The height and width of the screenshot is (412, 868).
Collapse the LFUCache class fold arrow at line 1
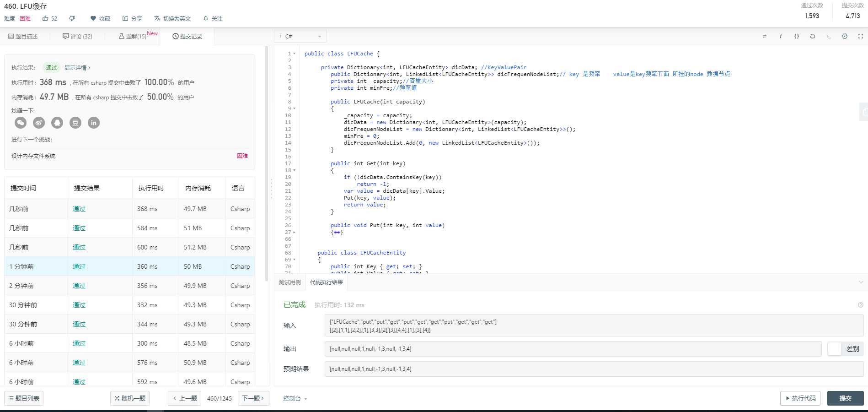coord(294,54)
